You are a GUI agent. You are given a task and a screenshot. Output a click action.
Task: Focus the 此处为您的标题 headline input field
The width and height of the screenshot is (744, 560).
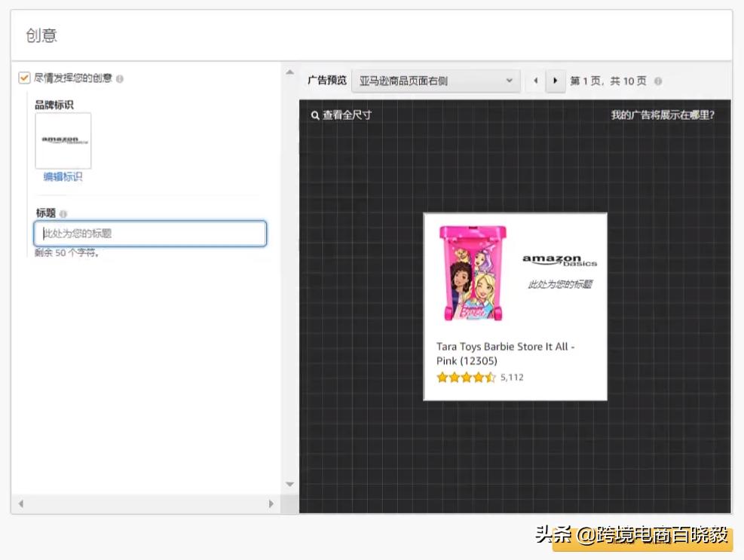(150, 234)
